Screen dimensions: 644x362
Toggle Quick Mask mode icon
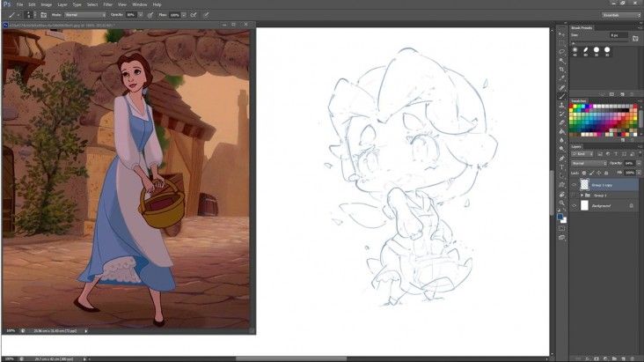[561, 228]
